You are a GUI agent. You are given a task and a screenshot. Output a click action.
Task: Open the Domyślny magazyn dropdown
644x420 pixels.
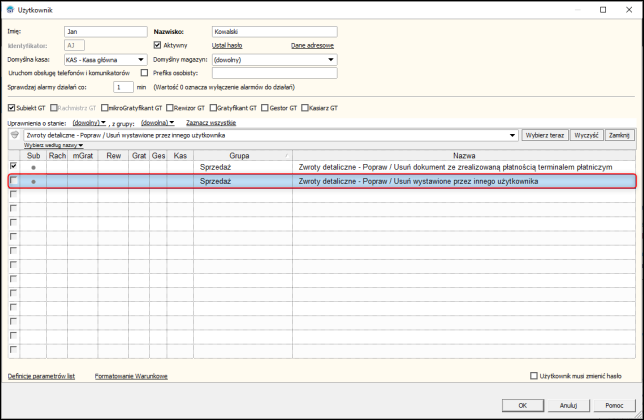point(331,60)
